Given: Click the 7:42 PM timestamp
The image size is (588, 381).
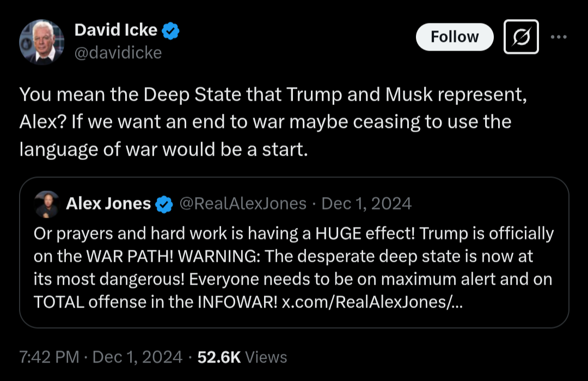Looking at the screenshot, I should pyautogui.click(x=49, y=357).
